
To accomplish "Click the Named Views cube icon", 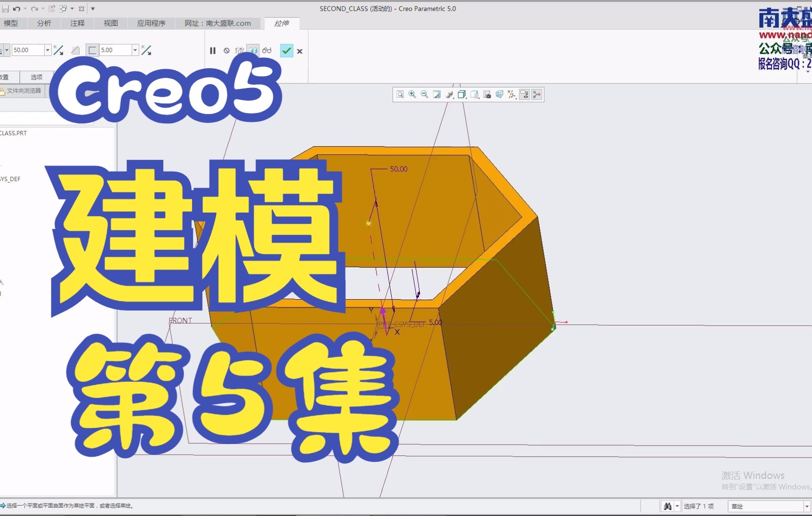I will coord(461,94).
